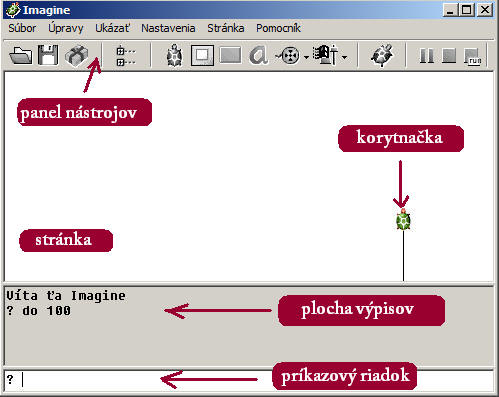Insert a text box with letter a icon

click(x=258, y=55)
